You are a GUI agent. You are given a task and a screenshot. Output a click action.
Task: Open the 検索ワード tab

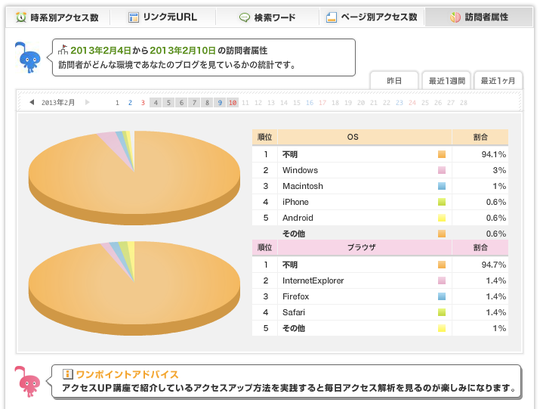click(x=267, y=17)
